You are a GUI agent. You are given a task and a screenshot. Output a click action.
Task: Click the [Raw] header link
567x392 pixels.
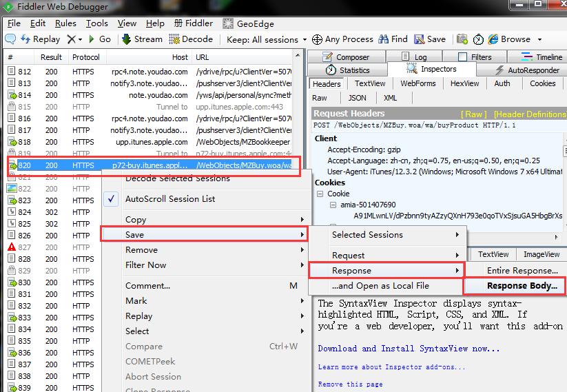click(x=474, y=114)
